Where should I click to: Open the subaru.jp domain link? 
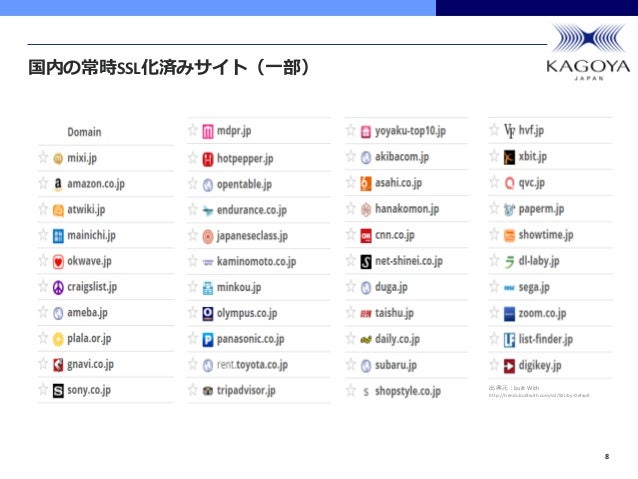pyautogui.click(x=396, y=365)
